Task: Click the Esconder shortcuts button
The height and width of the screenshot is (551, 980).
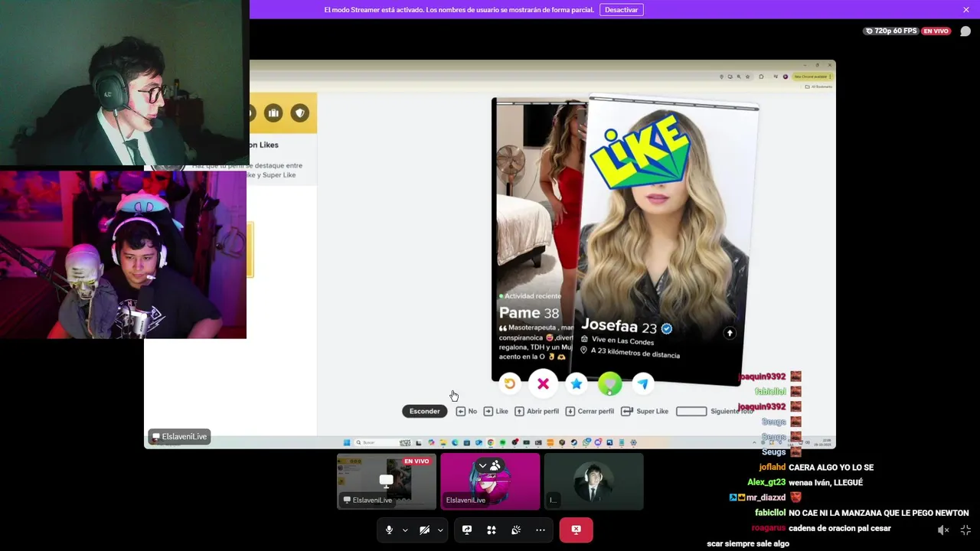Action: [424, 411]
